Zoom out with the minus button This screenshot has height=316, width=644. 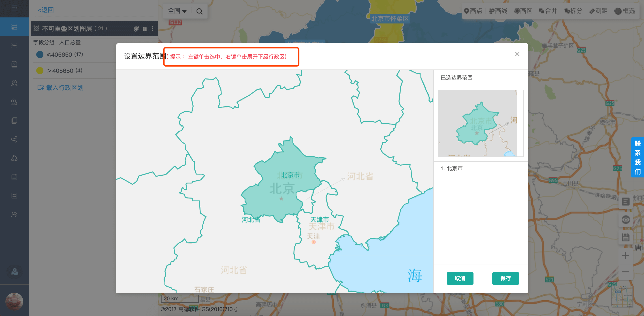click(x=625, y=272)
